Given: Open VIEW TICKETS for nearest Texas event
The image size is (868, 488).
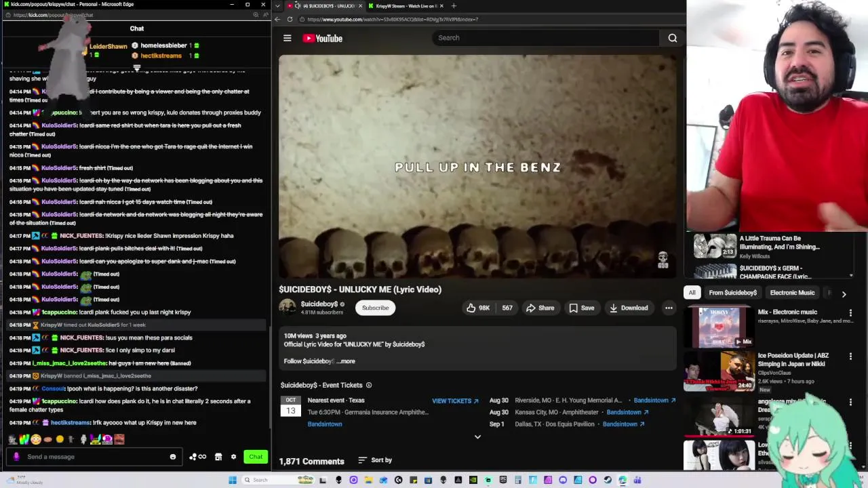Looking at the screenshot, I should [455, 401].
